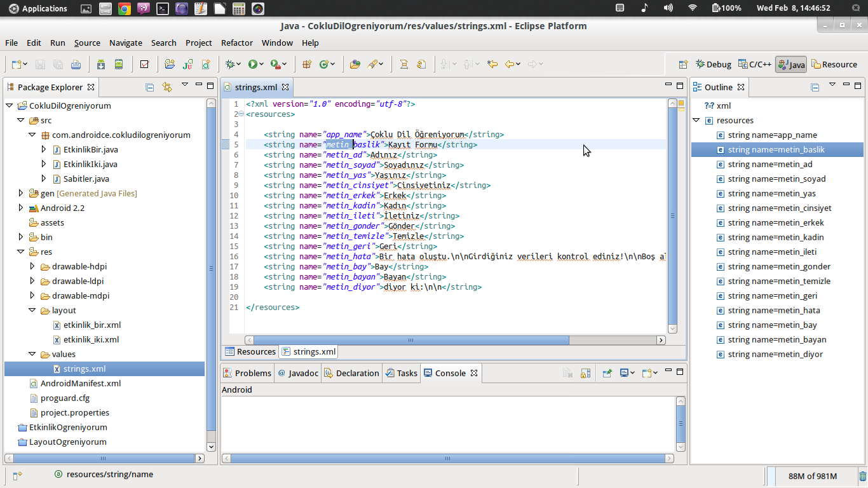Open Package Explorer view menu triangle
Viewport: 868px width, 488px height.
tap(185, 85)
